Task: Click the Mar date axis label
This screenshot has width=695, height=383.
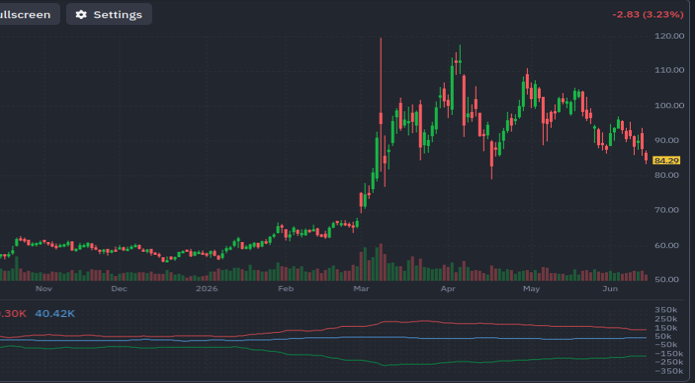Action: (x=361, y=289)
